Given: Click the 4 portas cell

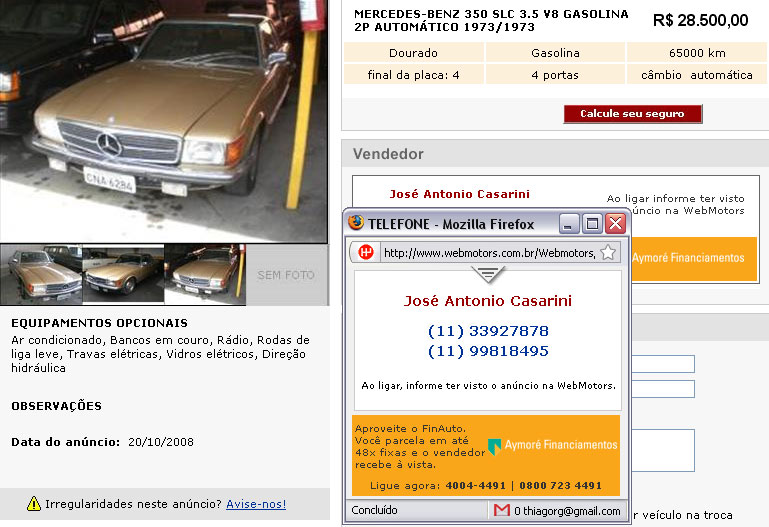Looking at the screenshot, I should click(x=555, y=75).
